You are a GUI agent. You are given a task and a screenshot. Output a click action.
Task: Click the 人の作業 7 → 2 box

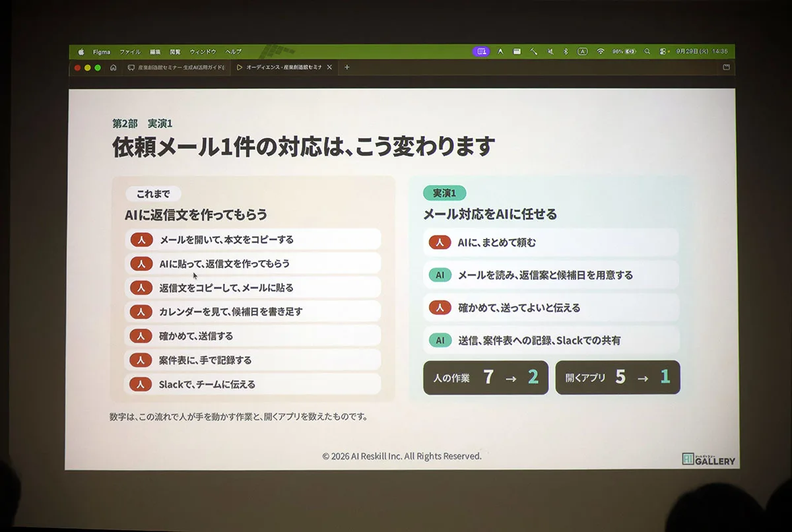pos(486,378)
